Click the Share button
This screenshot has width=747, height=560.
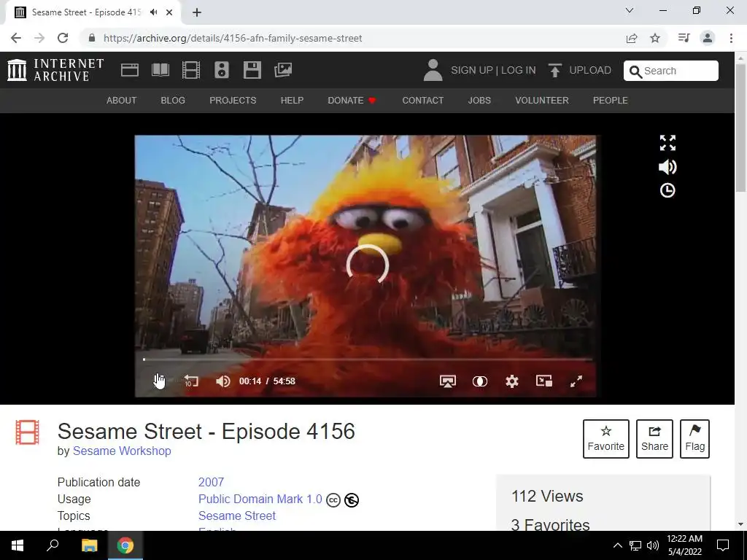[x=654, y=438]
